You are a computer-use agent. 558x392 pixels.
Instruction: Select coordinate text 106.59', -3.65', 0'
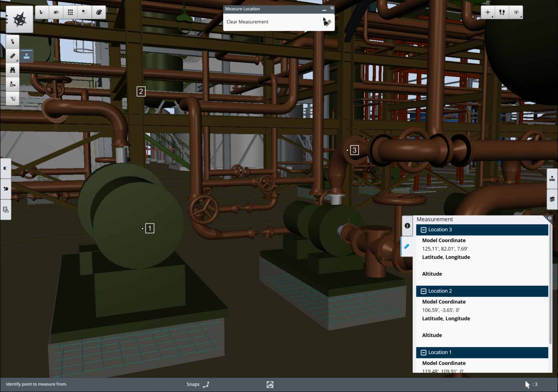[x=441, y=310]
